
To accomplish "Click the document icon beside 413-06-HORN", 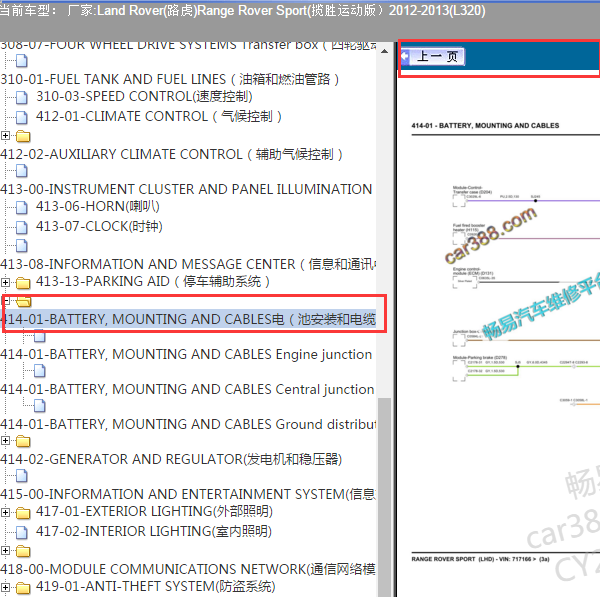I will pyautogui.click(x=22, y=207).
